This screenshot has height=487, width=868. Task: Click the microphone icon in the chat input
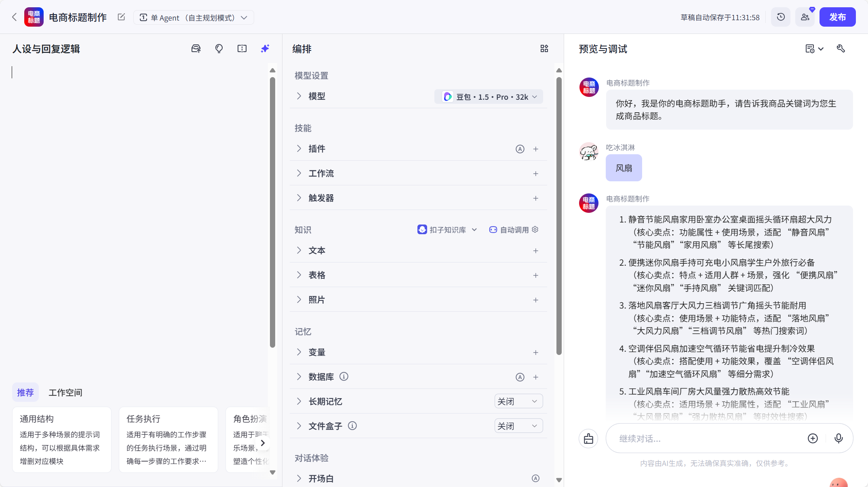[839, 439]
